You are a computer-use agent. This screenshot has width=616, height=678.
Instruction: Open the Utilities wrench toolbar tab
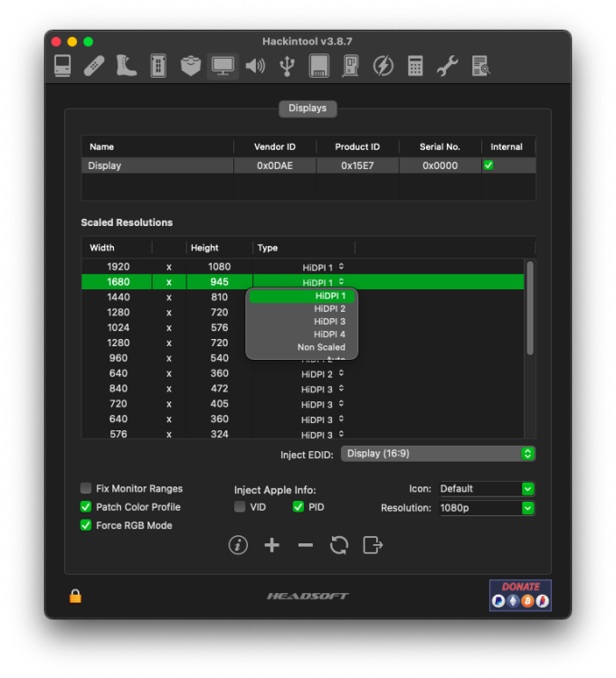click(447, 66)
